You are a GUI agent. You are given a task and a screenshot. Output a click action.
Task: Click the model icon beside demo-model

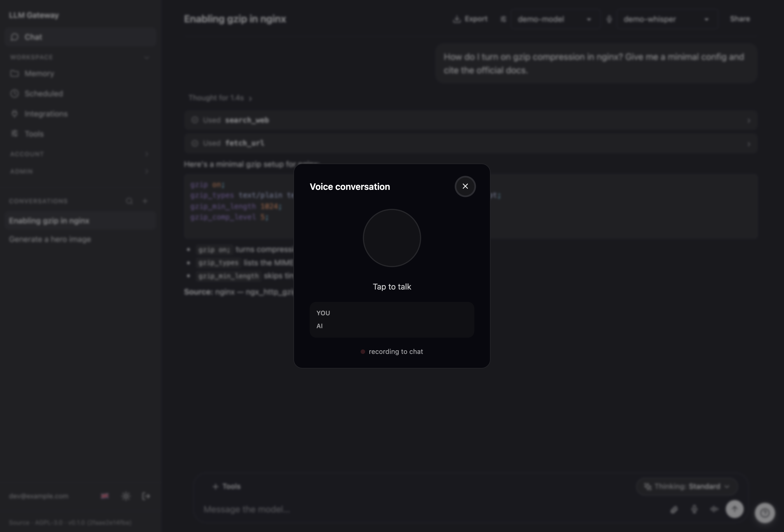coord(503,19)
